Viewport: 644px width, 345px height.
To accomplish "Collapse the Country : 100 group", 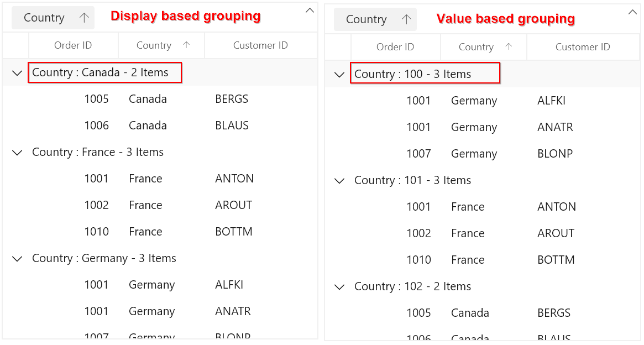I will 339,75.
